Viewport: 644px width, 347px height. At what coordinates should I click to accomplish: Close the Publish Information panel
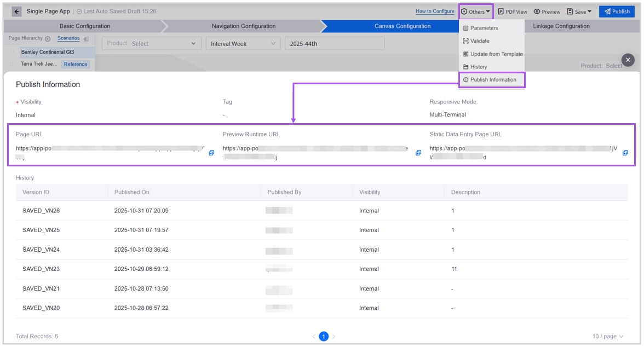(628, 60)
